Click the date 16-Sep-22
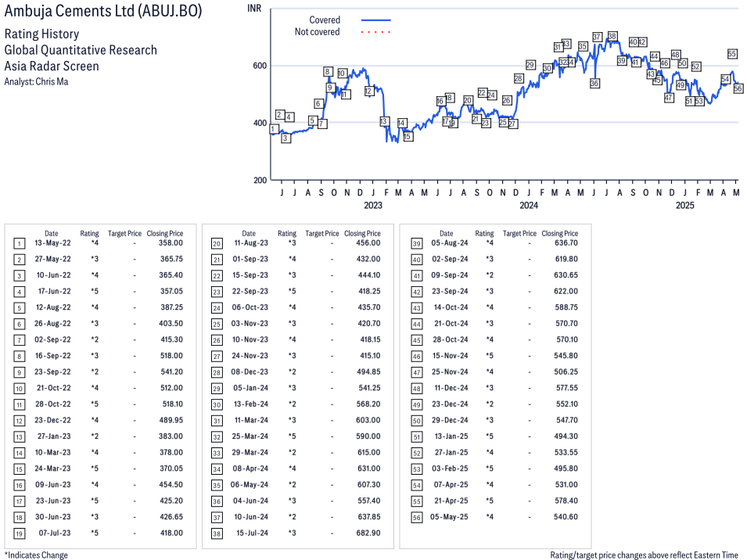Screen dimensions: 747x560 pos(52,356)
